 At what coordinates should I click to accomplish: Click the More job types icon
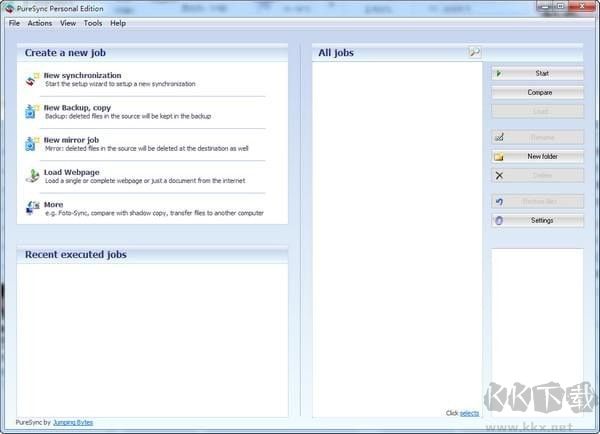pos(33,208)
